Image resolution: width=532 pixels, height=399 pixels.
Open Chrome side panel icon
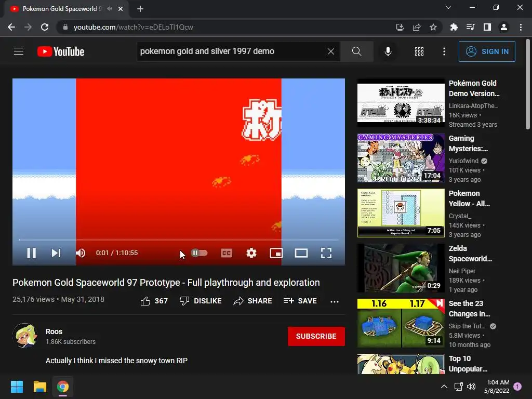(487, 27)
